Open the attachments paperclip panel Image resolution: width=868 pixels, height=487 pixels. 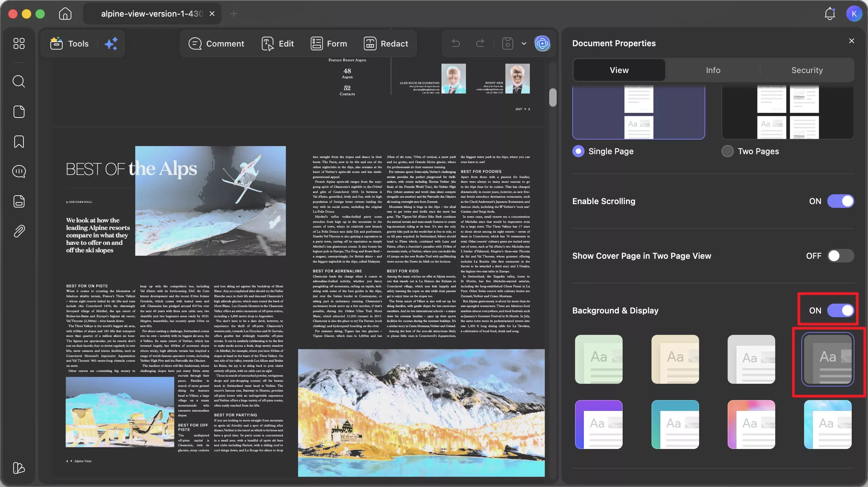[x=19, y=231]
